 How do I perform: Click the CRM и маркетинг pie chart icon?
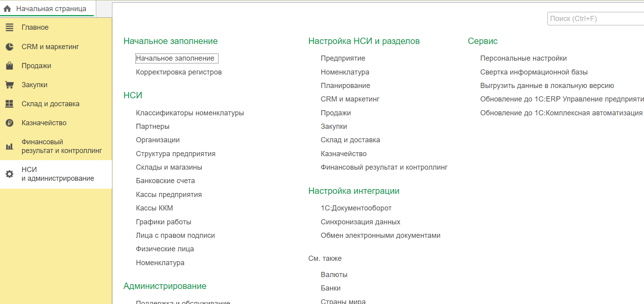[x=9, y=47]
